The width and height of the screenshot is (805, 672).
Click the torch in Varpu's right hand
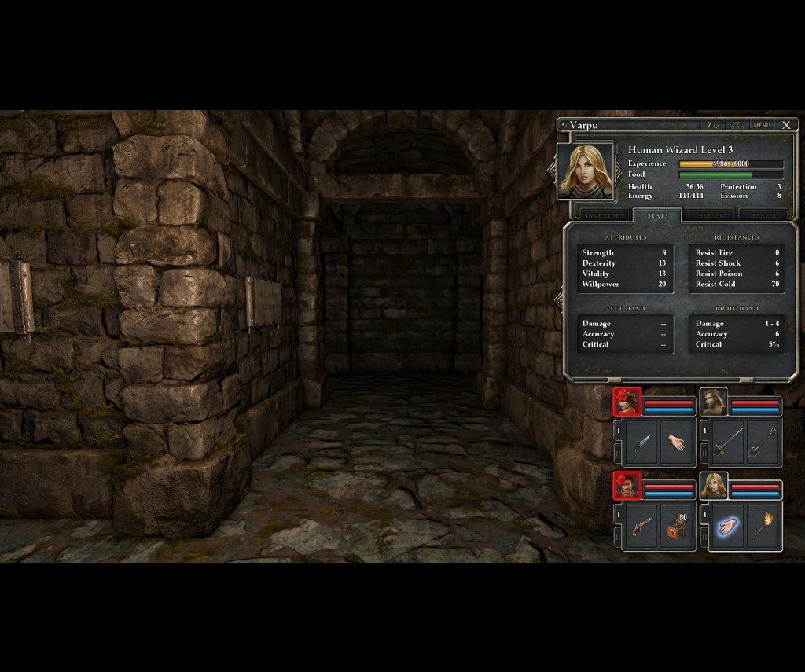tap(764, 526)
